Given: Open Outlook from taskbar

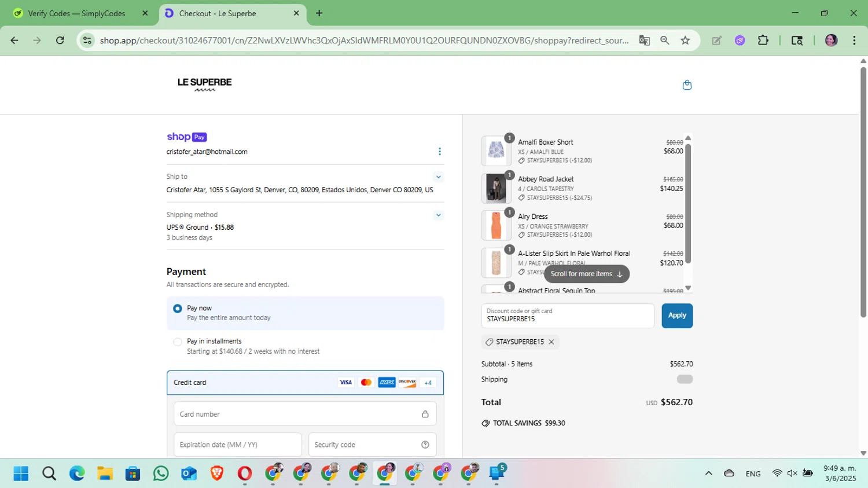Looking at the screenshot, I should 189,474.
